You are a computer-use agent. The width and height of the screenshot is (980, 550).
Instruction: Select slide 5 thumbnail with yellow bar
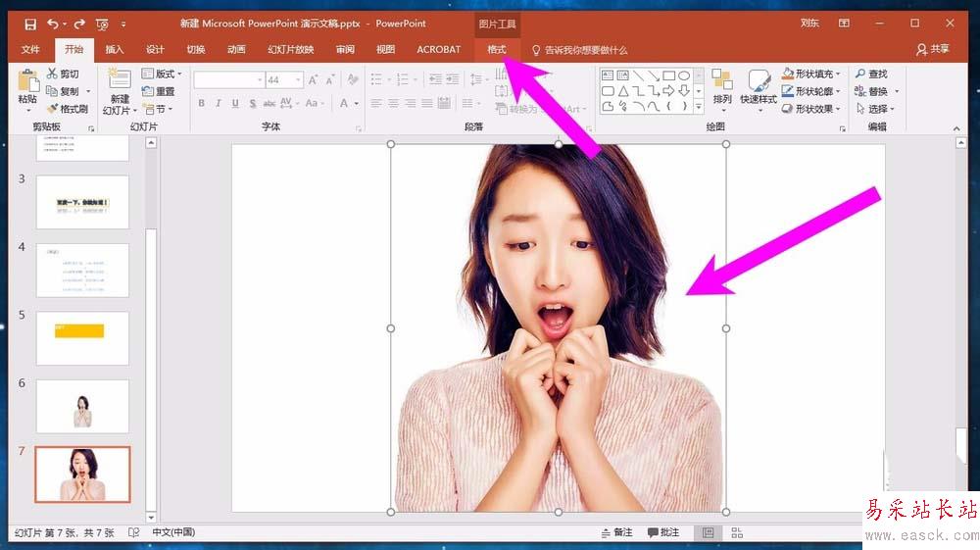82,338
